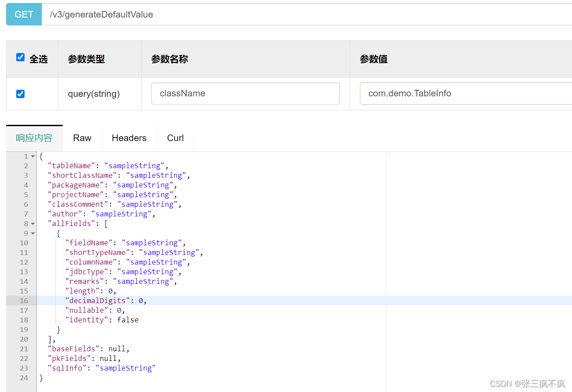
Task: Click the "packageName" key
Action: coord(76,185)
